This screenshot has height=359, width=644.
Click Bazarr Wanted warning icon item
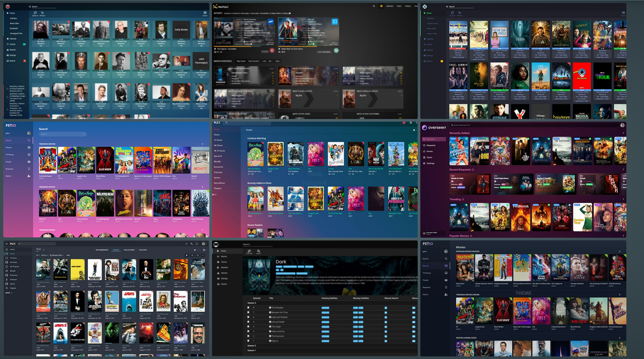(x=218, y=273)
